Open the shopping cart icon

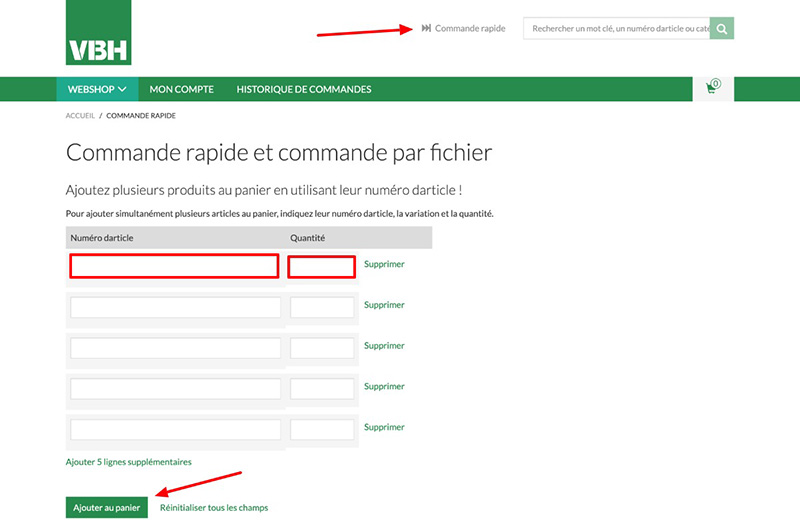[712, 88]
